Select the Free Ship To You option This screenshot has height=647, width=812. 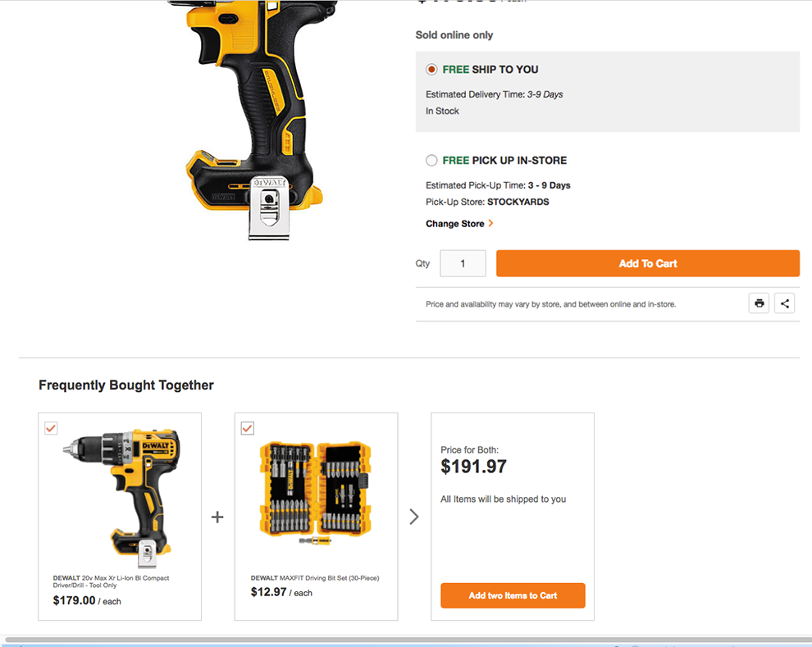pos(431,70)
